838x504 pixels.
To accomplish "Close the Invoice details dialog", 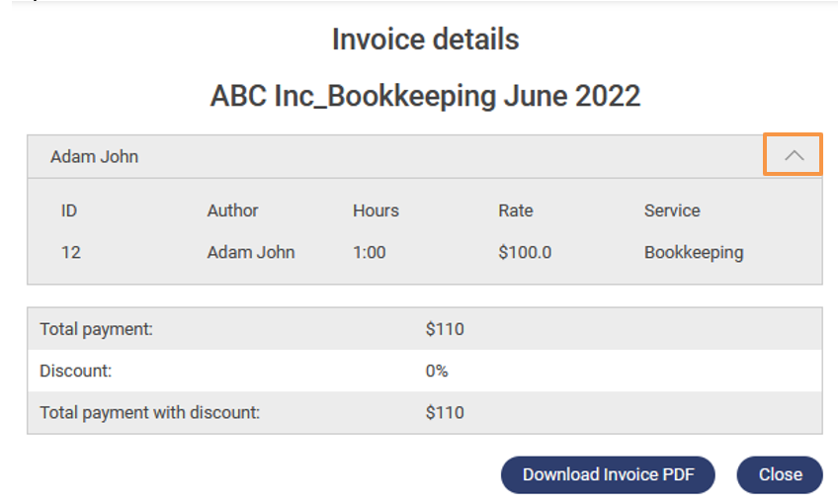I will click(x=780, y=474).
